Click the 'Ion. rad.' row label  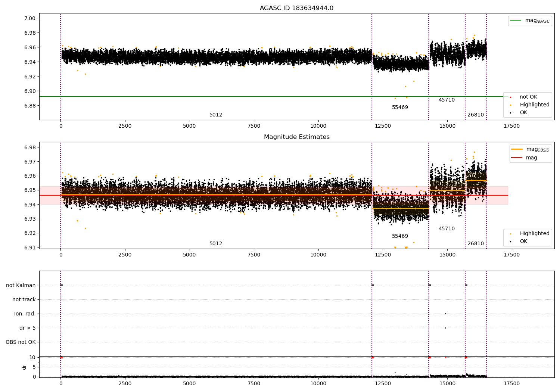click(x=25, y=314)
